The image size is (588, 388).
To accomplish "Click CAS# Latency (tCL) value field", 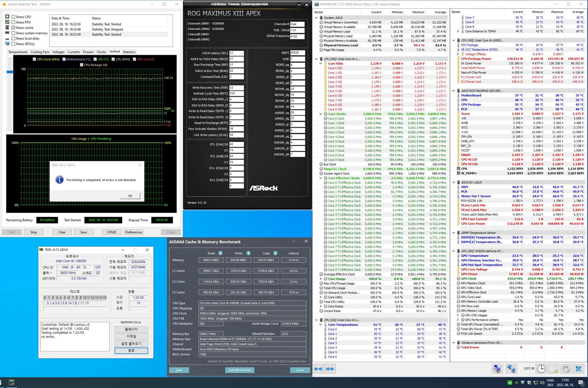I will click(236, 53).
